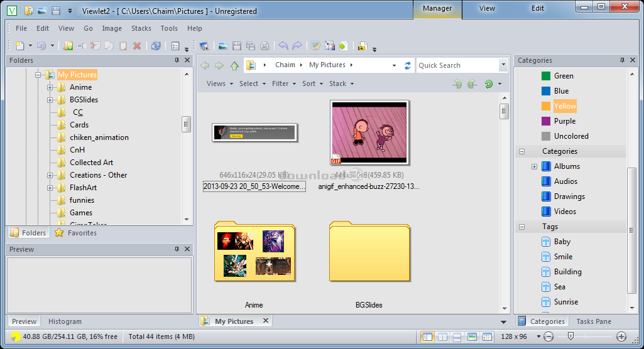This screenshot has width=644, height=349.
Task: Click the go up one folder arrow
Action: pyautogui.click(x=234, y=65)
